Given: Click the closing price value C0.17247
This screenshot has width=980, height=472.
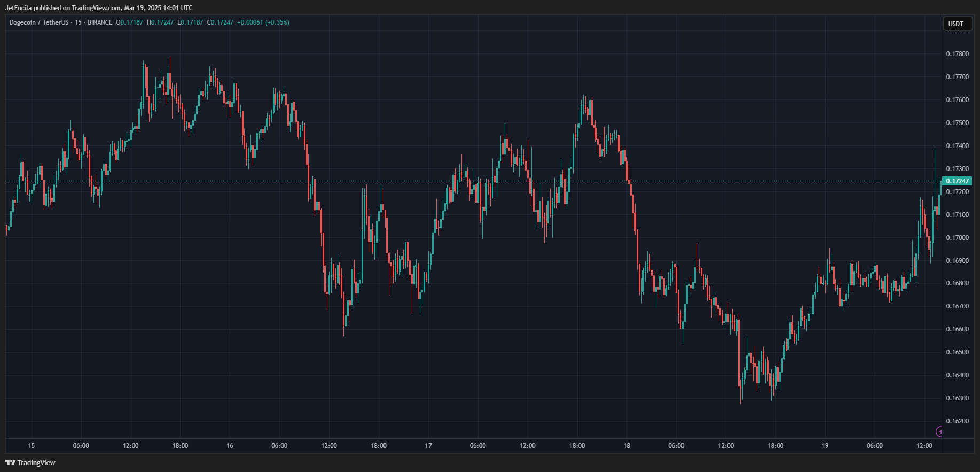Looking at the screenshot, I should click(x=220, y=22).
